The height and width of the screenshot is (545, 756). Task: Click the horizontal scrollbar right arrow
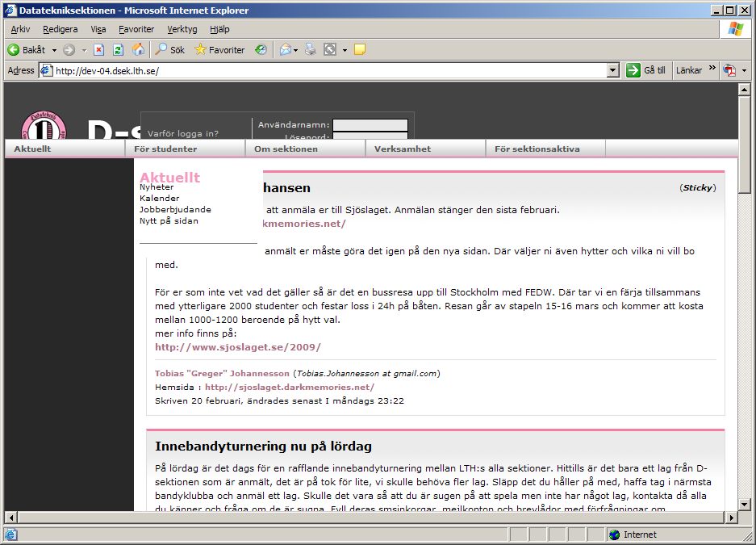[x=732, y=518]
